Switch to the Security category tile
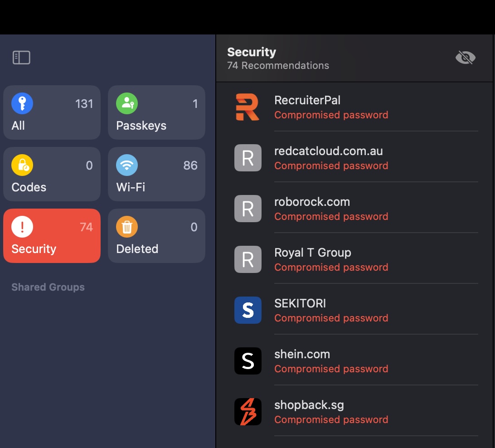This screenshot has height=448, width=495. (52, 235)
